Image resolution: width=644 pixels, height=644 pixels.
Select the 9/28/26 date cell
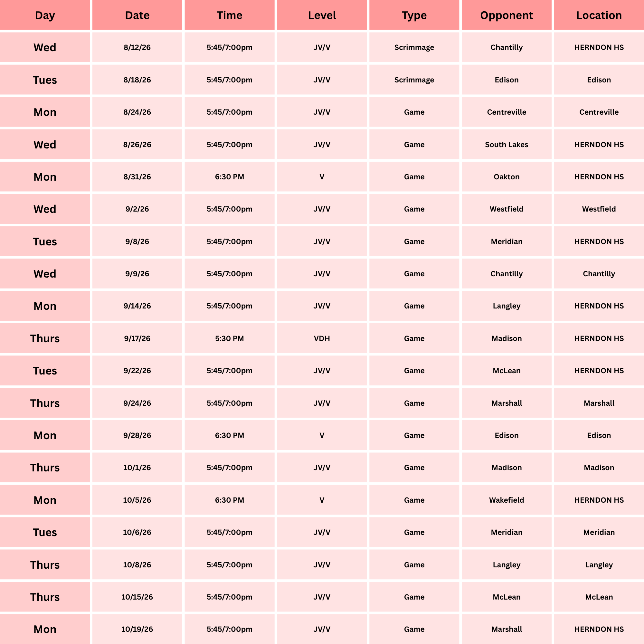137,435
